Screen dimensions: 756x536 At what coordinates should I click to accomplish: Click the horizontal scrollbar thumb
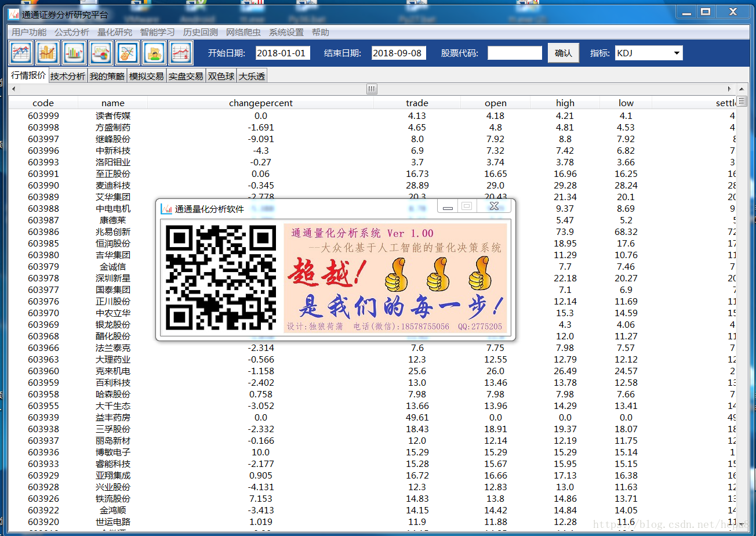(372, 89)
